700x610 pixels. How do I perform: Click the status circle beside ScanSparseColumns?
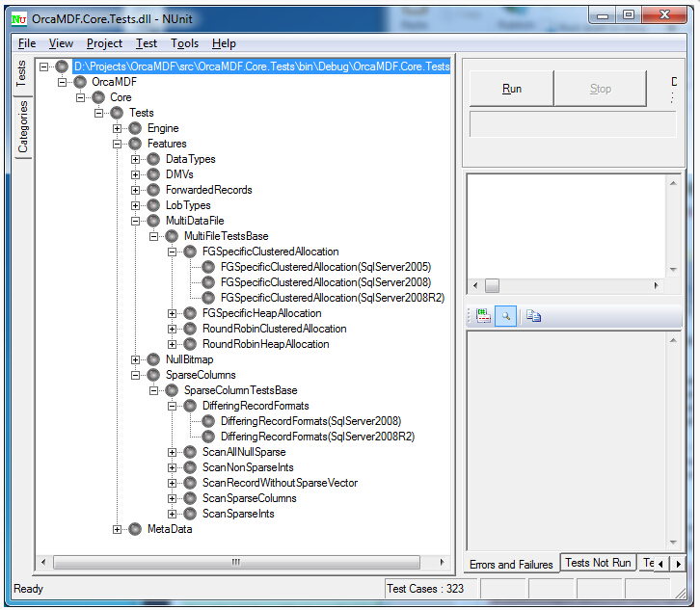tap(190, 498)
